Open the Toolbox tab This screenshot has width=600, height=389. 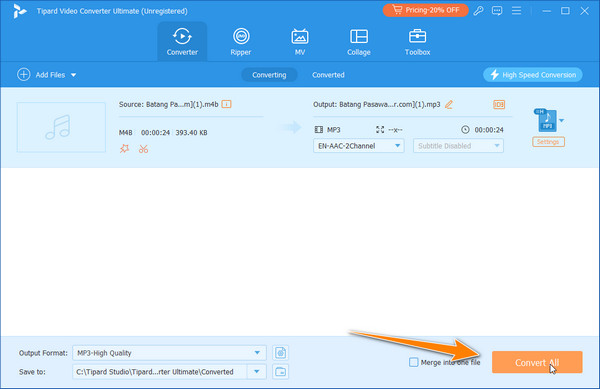[417, 42]
